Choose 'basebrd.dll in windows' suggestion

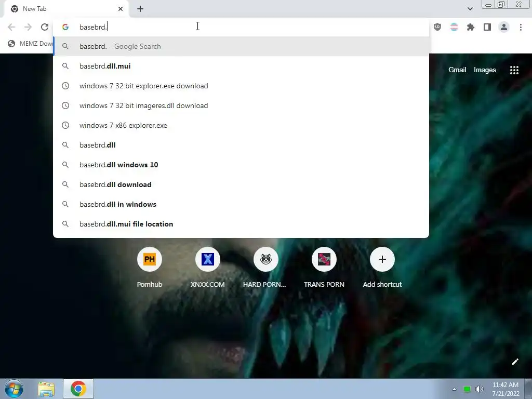pos(241,204)
